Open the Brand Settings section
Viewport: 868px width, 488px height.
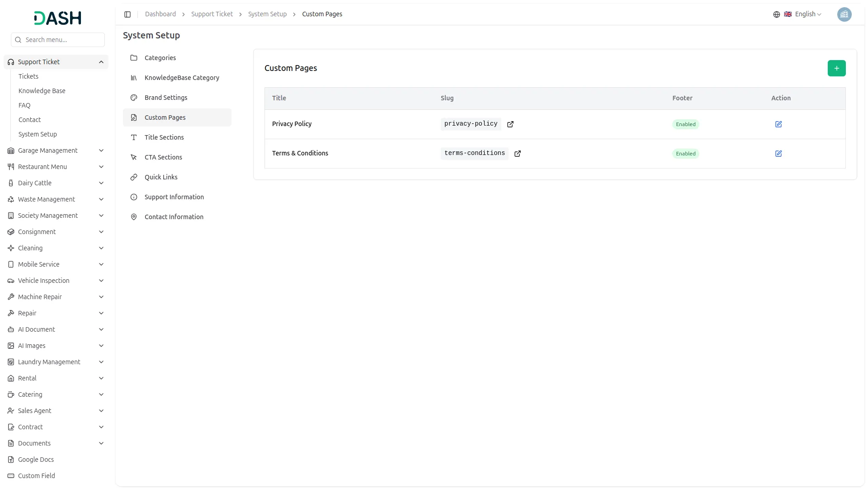click(166, 98)
